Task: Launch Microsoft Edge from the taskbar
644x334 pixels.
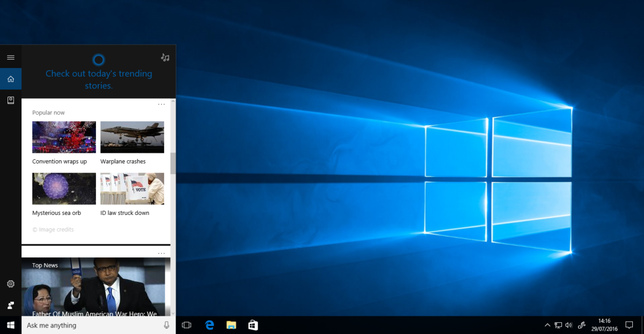Action: click(209, 325)
